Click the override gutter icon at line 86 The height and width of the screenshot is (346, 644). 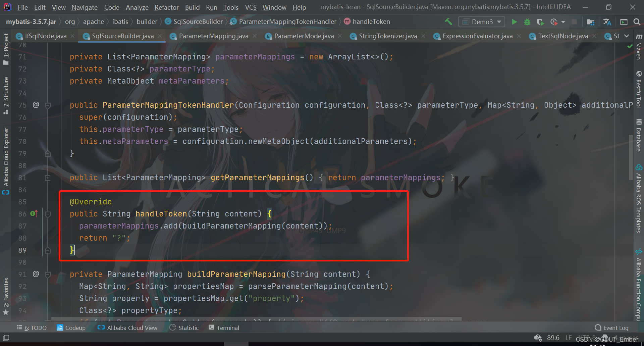34,213
